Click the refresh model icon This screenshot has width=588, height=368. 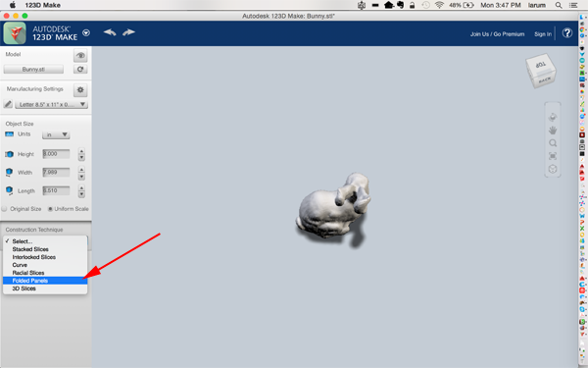point(80,69)
